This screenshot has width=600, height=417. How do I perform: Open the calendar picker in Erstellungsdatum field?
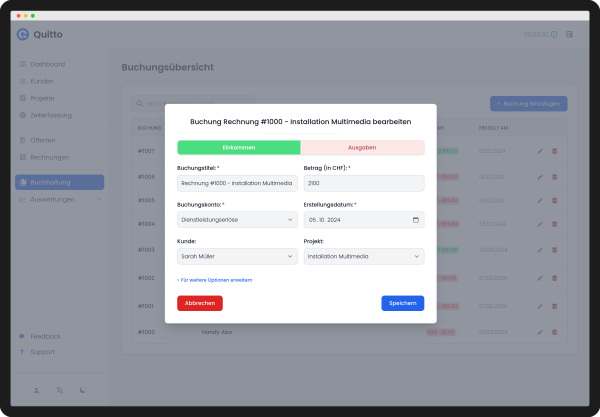pos(415,219)
